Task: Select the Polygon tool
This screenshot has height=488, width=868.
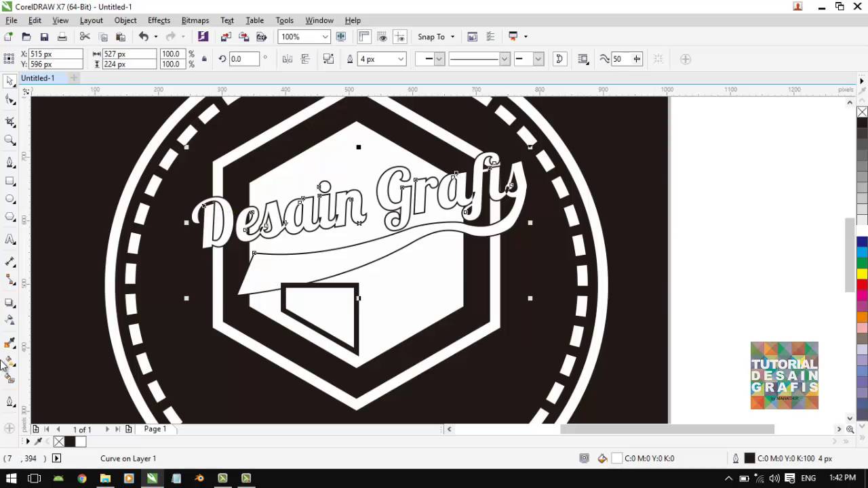Action: pyautogui.click(x=9, y=218)
